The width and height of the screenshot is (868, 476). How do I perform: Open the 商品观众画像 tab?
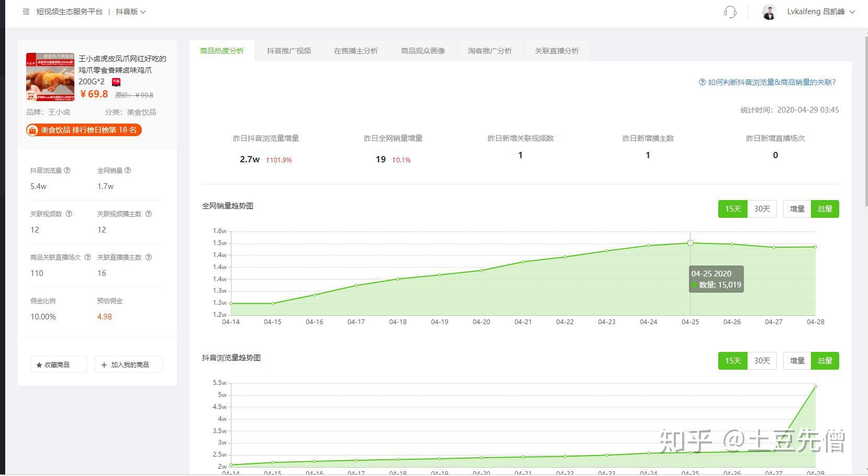(x=423, y=51)
